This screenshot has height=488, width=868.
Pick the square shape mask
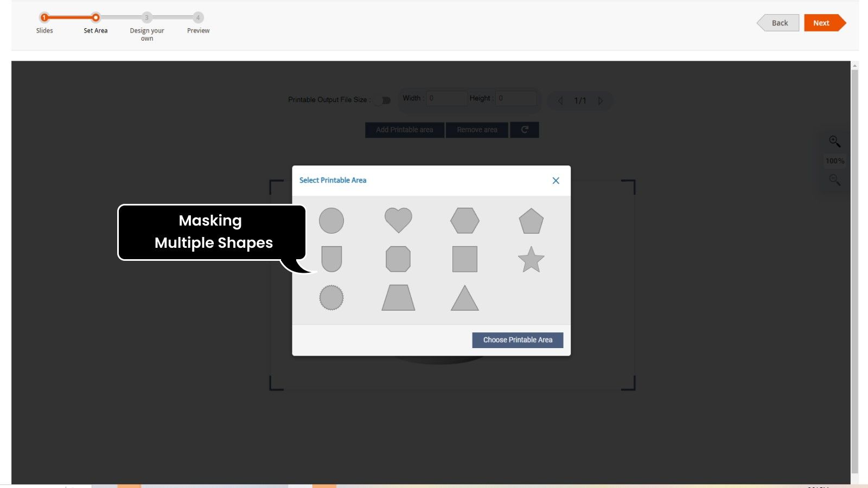point(465,259)
